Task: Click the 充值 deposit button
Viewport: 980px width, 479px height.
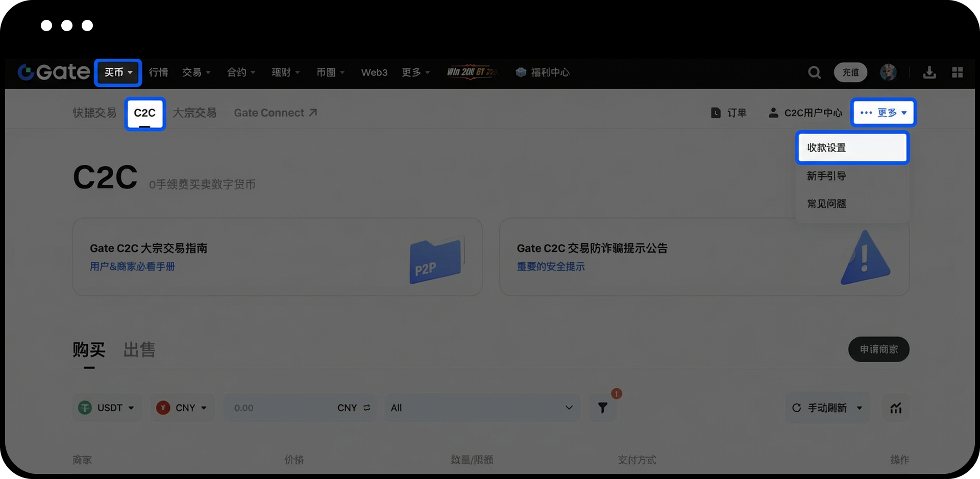Action: (x=850, y=72)
